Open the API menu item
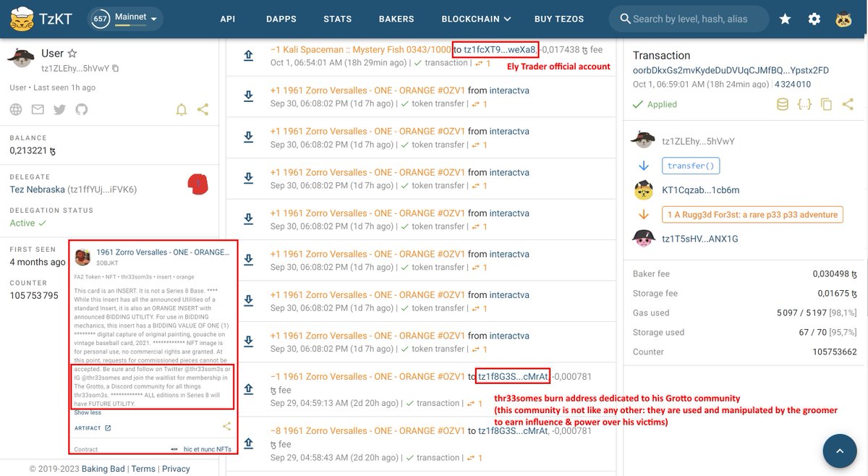The height and width of the screenshot is (476, 868). click(x=228, y=19)
